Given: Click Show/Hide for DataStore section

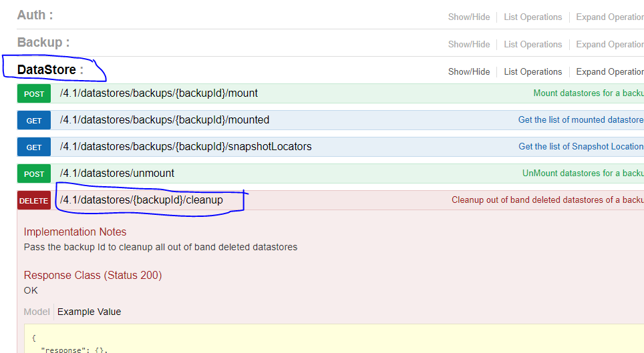Looking at the screenshot, I should 468,72.
